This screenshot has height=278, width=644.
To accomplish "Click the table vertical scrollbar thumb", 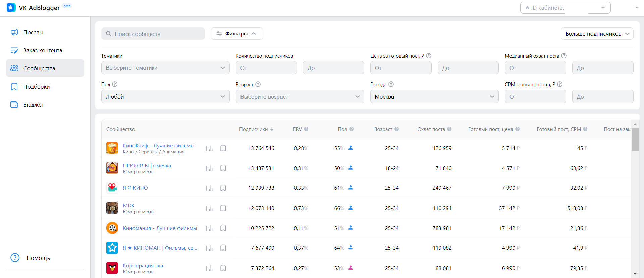I will pos(635,140).
